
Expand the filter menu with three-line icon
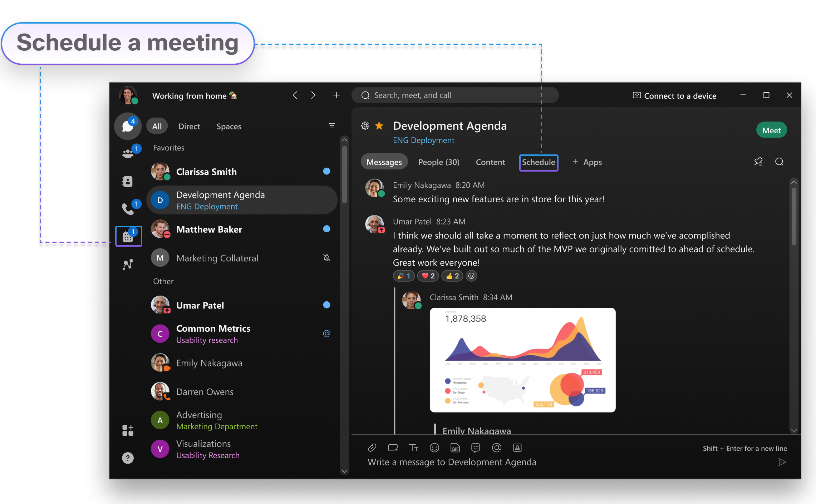point(331,126)
